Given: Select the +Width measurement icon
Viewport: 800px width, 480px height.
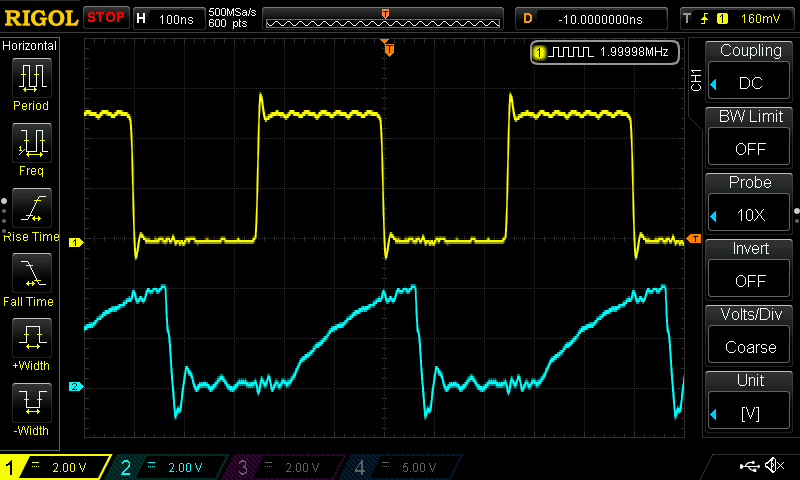Looking at the screenshot, I should pyautogui.click(x=32, y=338).
